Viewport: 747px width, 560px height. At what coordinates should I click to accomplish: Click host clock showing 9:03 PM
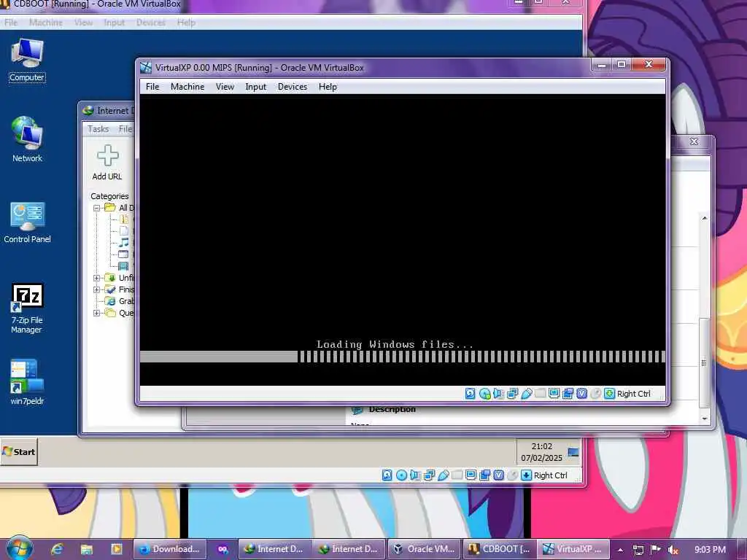click(x=710, y=550)
